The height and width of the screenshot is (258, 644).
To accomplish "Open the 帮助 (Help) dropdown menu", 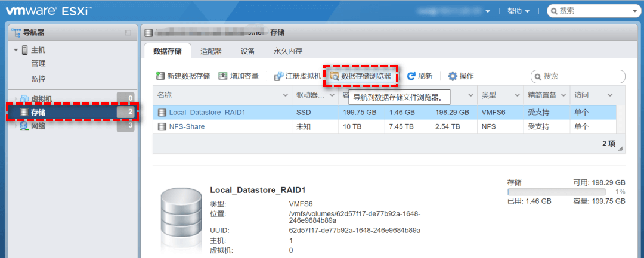I will click(x=518, y=11).
